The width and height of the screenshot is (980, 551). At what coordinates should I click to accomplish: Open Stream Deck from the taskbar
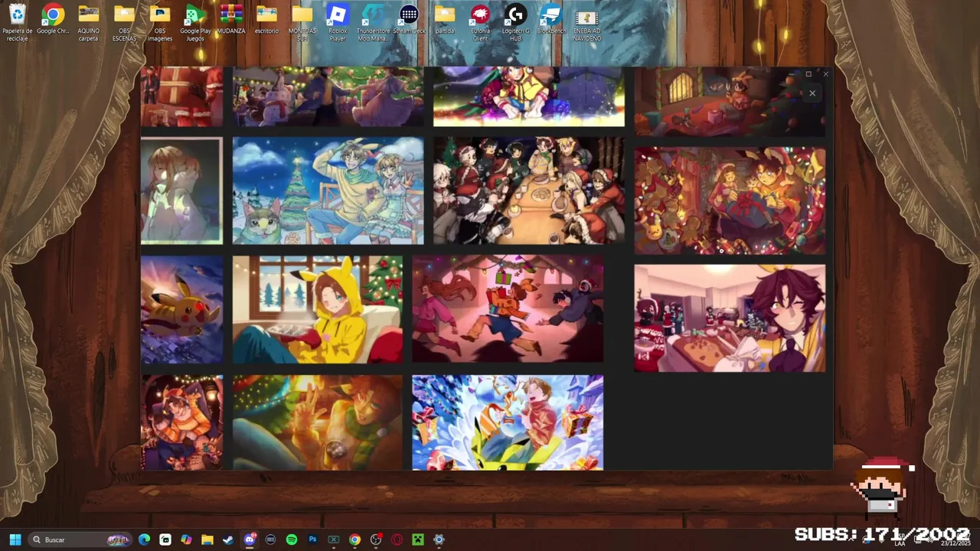[x=270, y=540]
